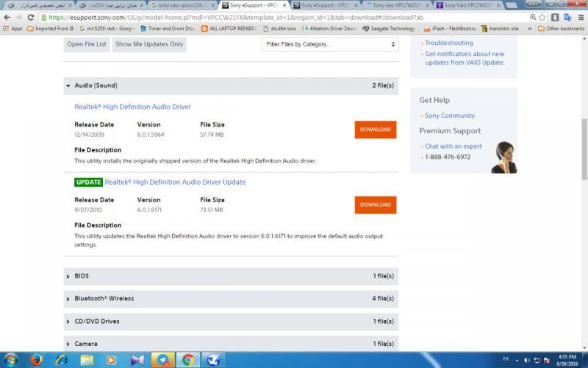The height and width of the screenshot is (368, 588).
Task: Open the VAIO Update notifications link
Action: pyautogui.click(x=465, y=58)
